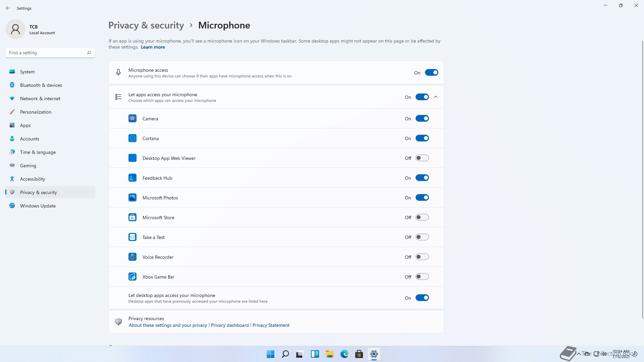644x362 pixels.
Task: Disable microphone for Camera
Action: click(x=422, y=118)
